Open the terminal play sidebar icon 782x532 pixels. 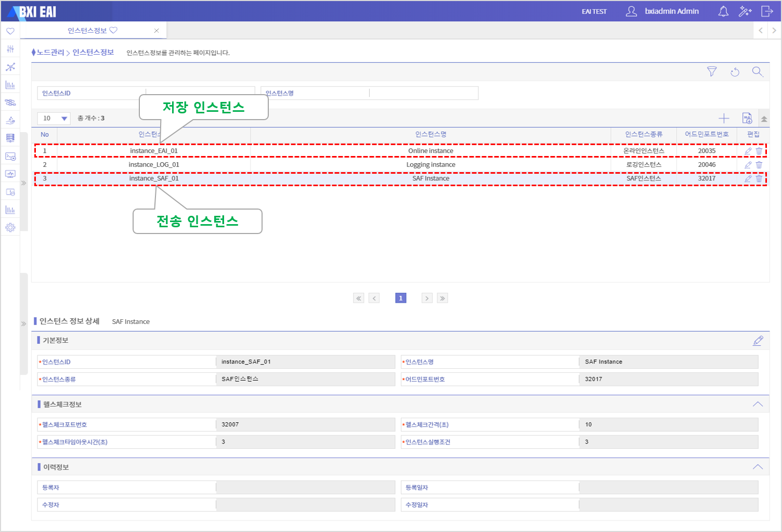coord(10,156)
